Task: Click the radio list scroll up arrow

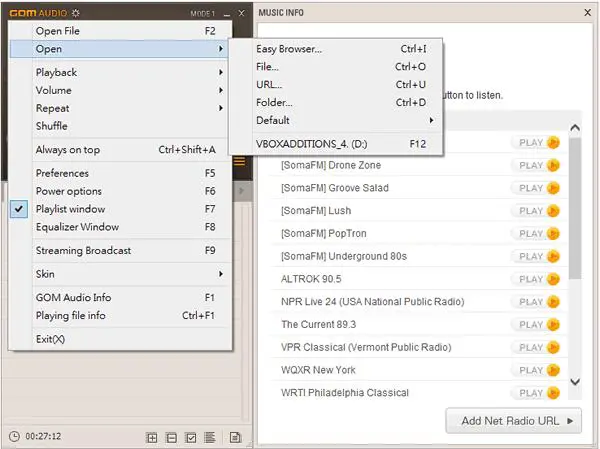Action: click(575, 128)
